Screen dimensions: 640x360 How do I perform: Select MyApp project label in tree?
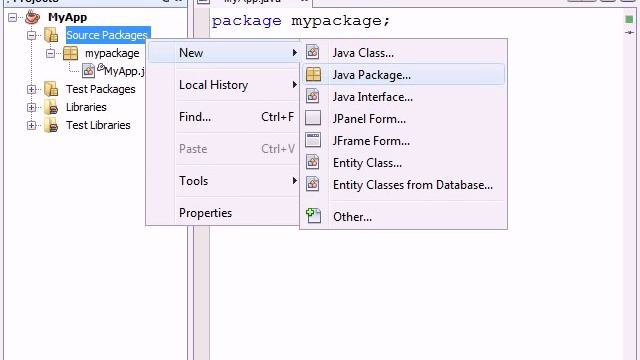tap(67, 18)
